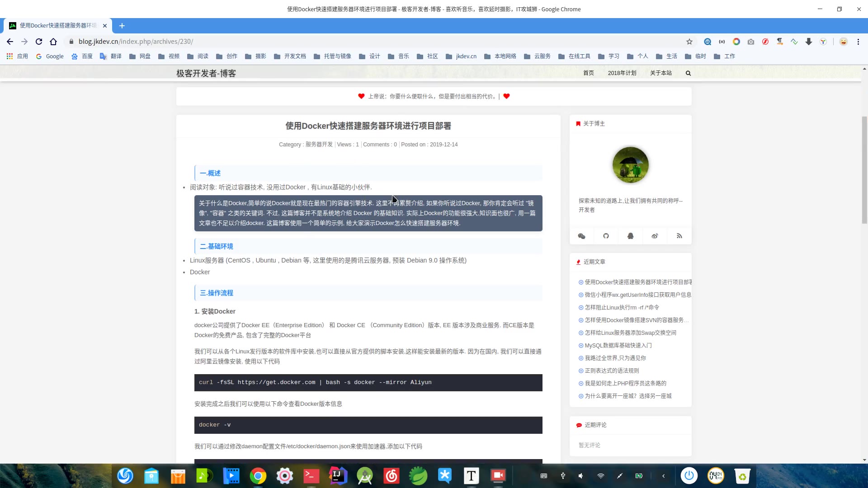Go to 关于本站 nav menu item
The height and width of the screenshot is (488, 868).
[660, 73]
